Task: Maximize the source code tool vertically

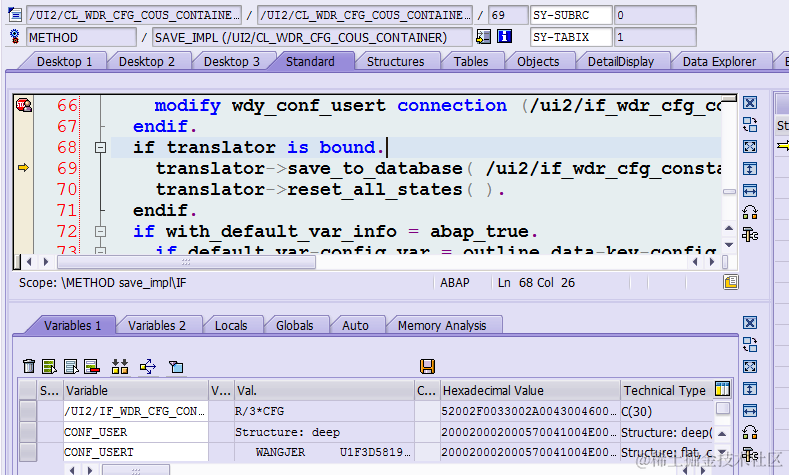Action: click(750, 169)
